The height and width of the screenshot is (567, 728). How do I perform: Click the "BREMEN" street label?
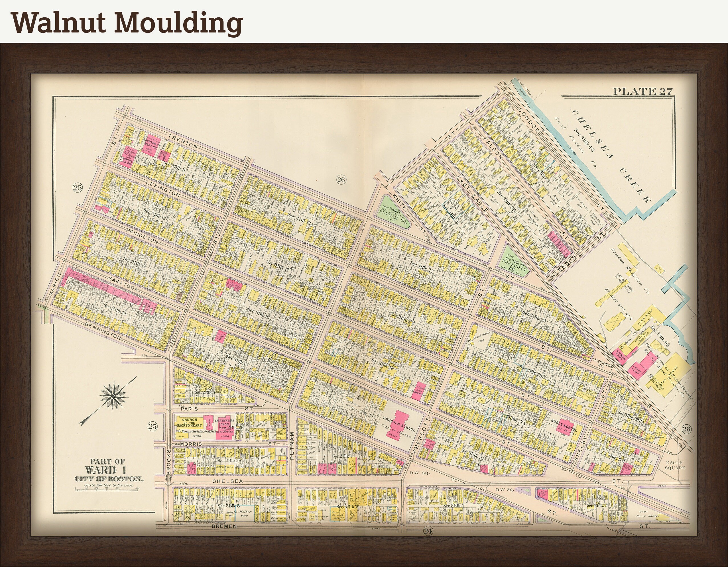click(x=225, y=526)
